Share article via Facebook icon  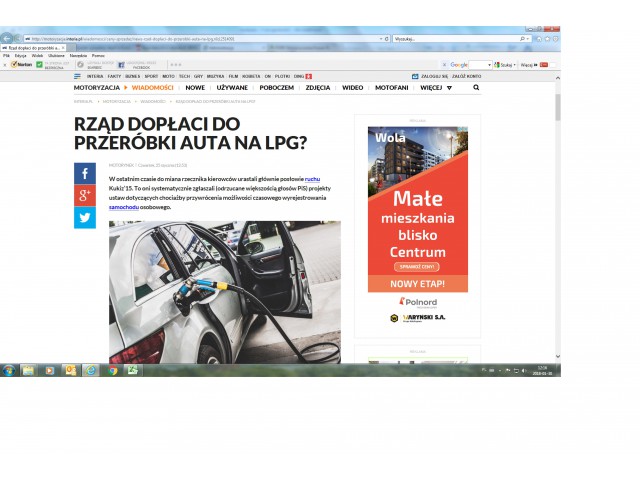point(85,173)
